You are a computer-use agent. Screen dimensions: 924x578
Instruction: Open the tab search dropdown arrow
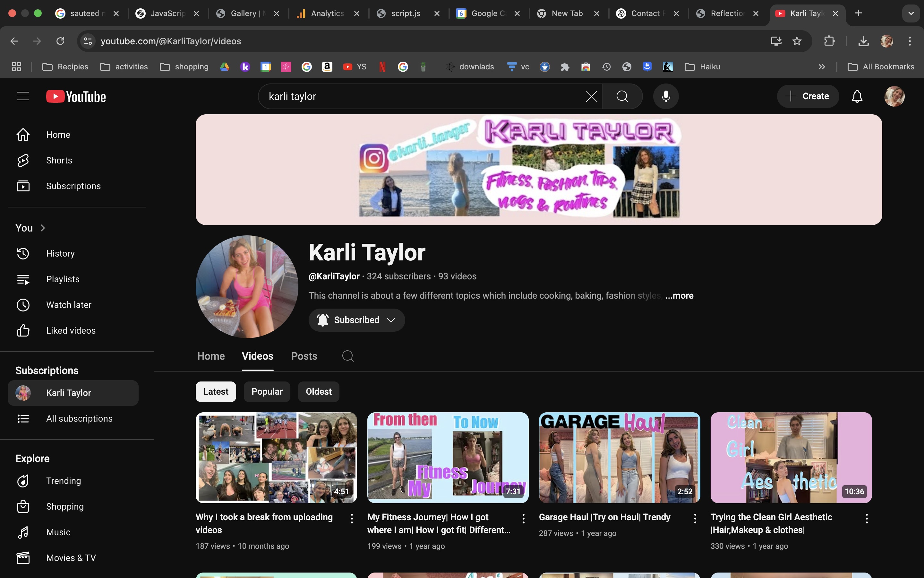click(911, 13)
